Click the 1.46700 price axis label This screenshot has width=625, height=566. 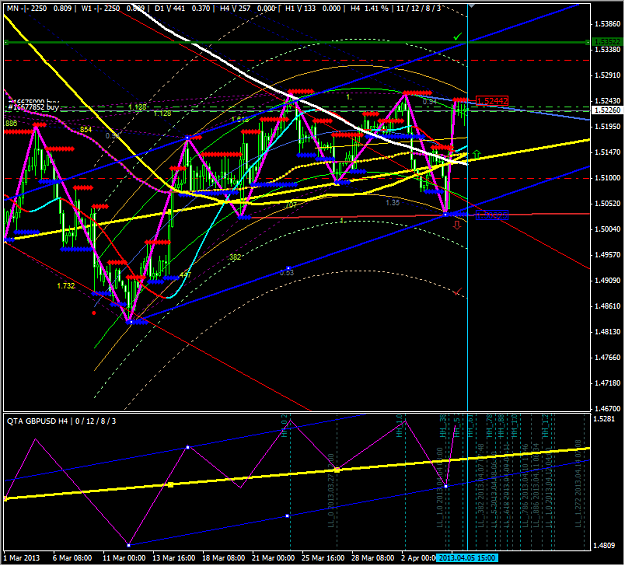coord(607,409)
